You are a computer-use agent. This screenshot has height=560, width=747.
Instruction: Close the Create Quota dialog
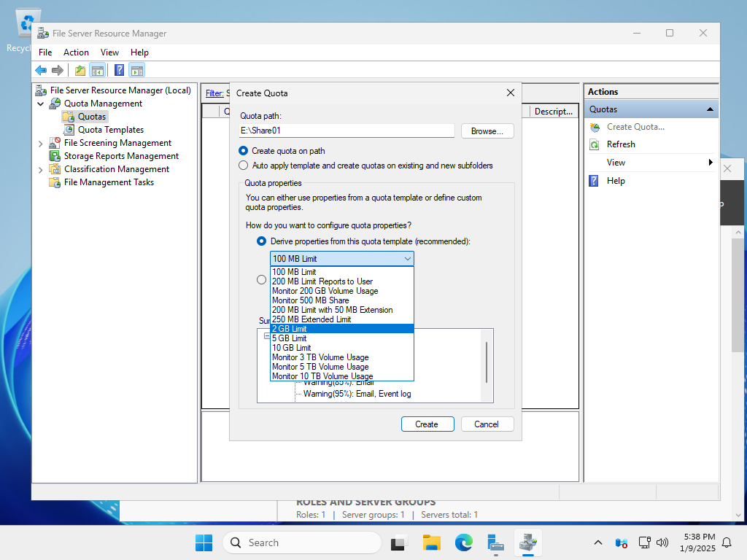510,93
